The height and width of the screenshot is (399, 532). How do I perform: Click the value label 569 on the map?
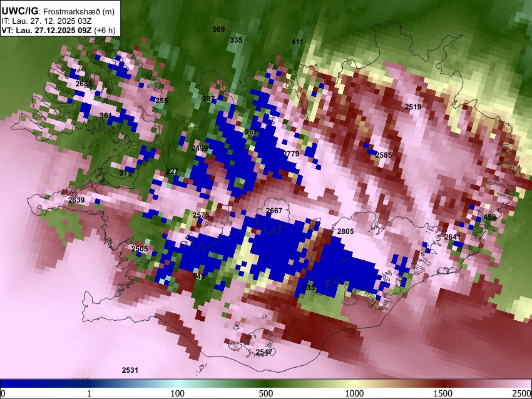218,29
